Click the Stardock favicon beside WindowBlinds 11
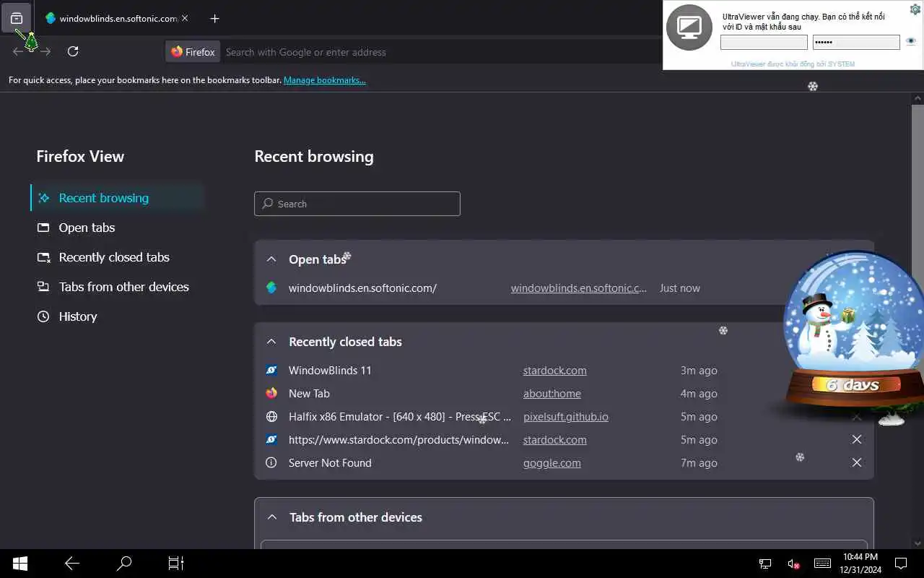This screenshot has width=924, height=578. pos(271,371)
